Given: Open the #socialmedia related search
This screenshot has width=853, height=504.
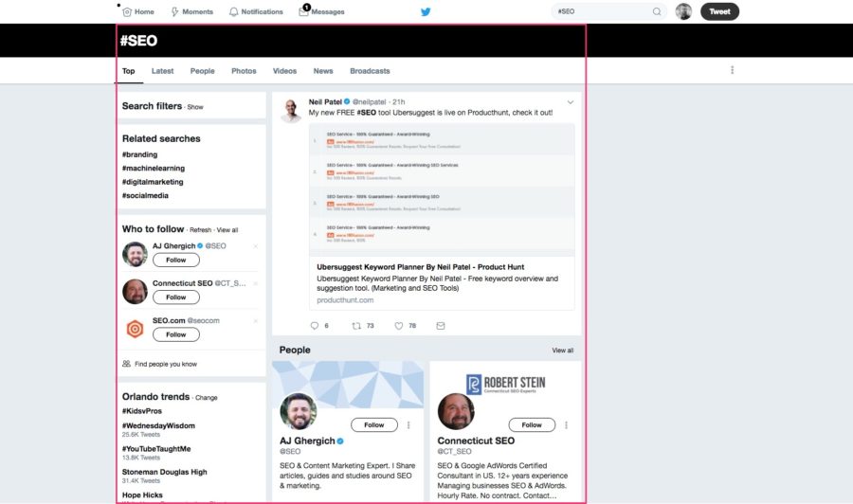Looking at the screenshot, I should coord(145,195).
